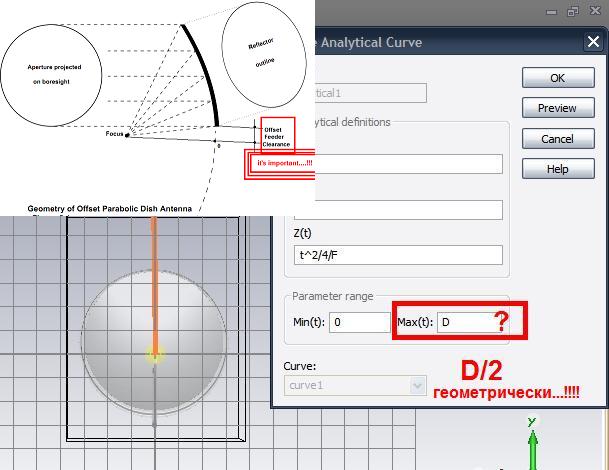The height and width of the screenshot is (470, 609).
Task: Click the Preview button
Action: tap(558, 108)
